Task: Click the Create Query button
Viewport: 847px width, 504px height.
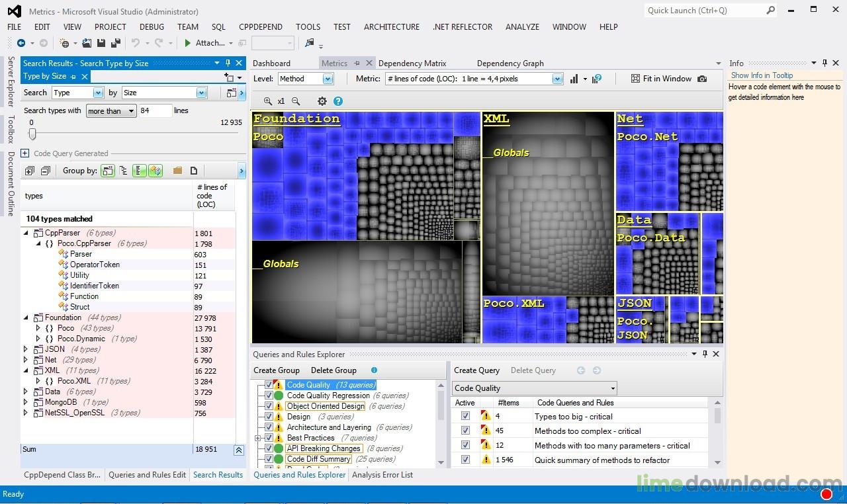Action: tap(477, 370)
